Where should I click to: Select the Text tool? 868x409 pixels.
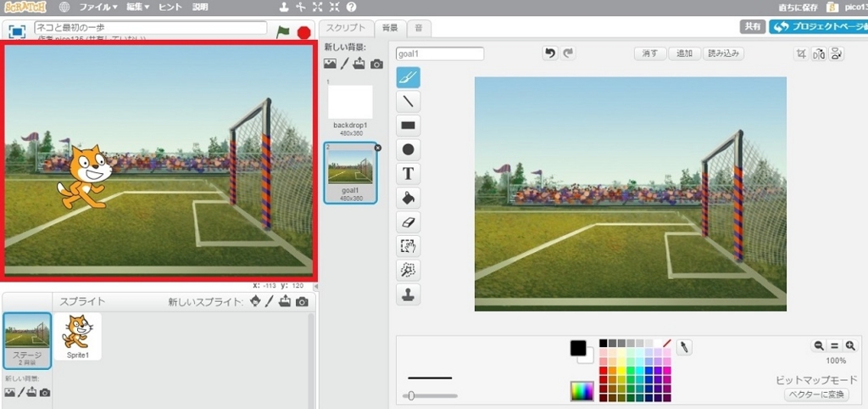pyautogui.click(x=408, y=173)
